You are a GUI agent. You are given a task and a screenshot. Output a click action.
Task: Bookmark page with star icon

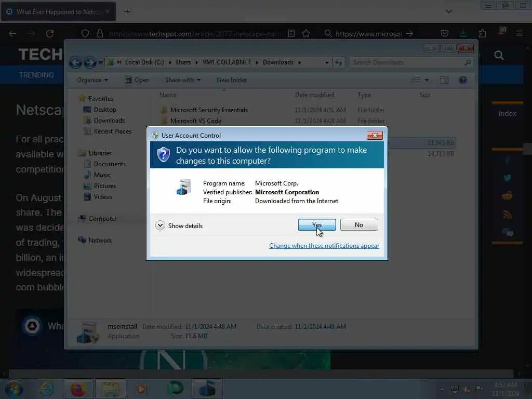[x=306, y=33]
